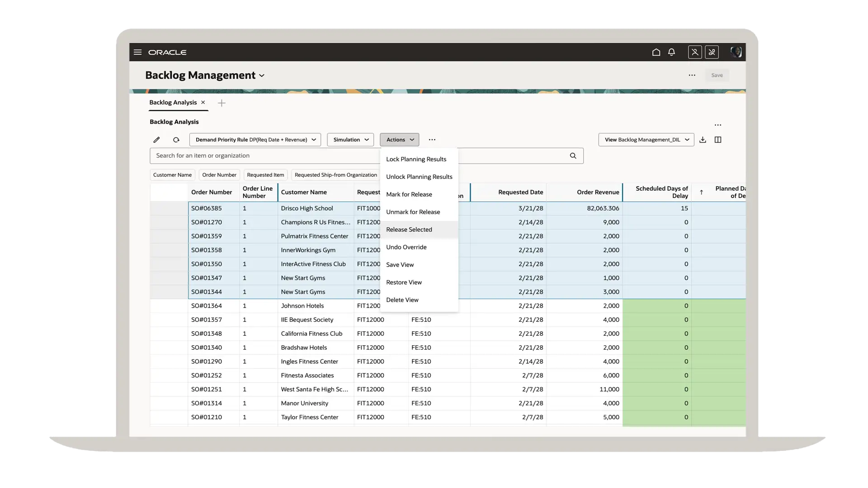Select Mark for Release menu item
Screen dimensions: 868x488
409,194
